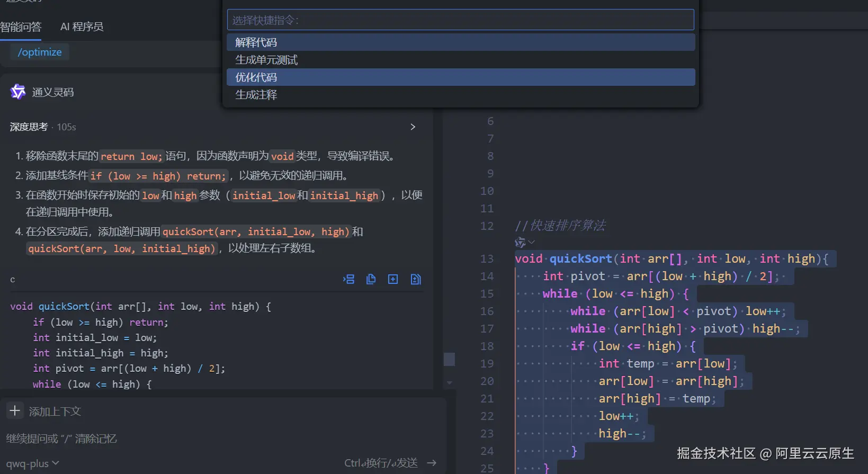
Task: Click the inline code 'if (low >= high) return;'
Action: click(x=158, y=176)
